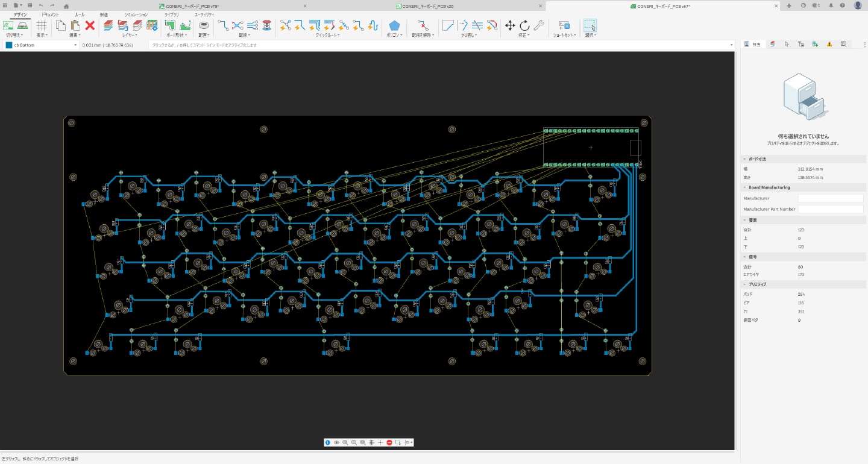Switch to the ライブラリ ribbon tab

171,14
